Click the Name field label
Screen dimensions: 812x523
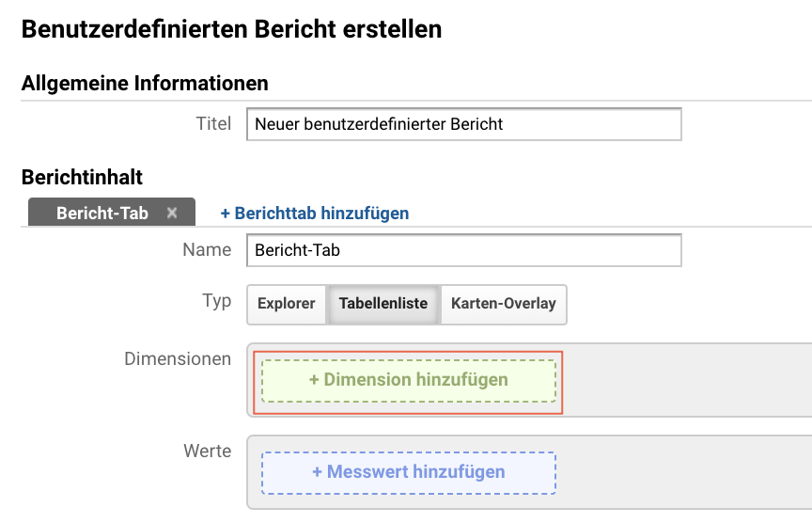click(207, 250)
